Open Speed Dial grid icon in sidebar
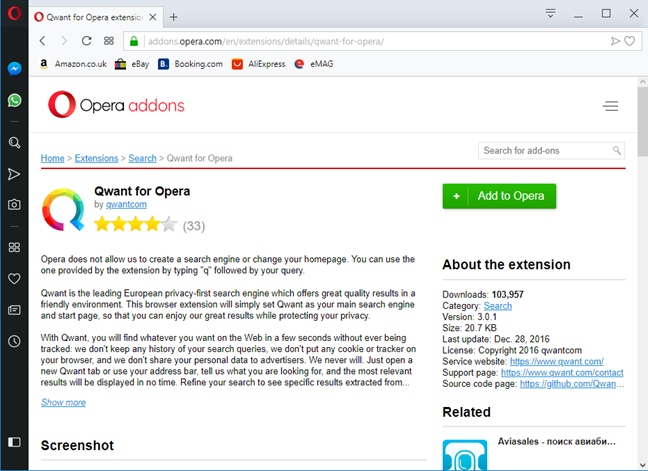This screenshot has width=648, height=471. [14, 247]
